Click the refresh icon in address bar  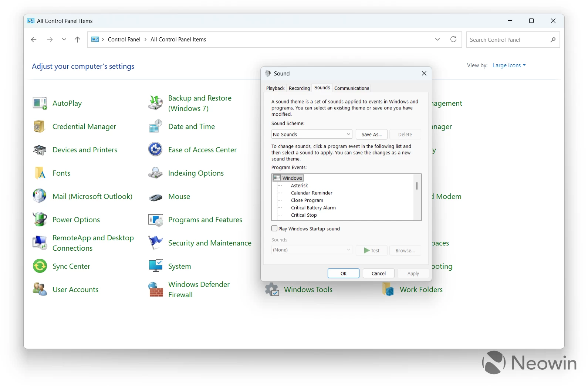click(453, 40)
